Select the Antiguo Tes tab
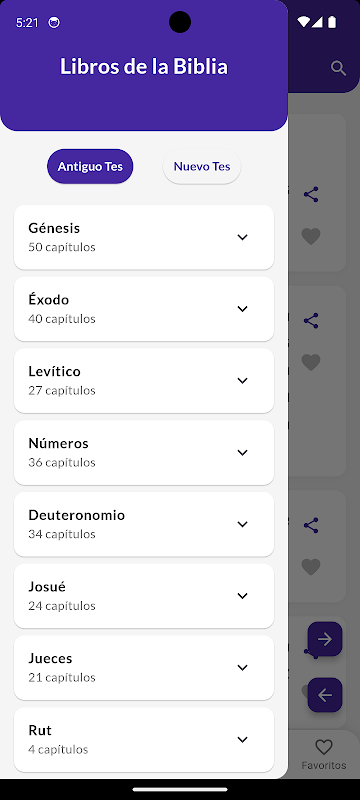Screen dimensions: 360x800 [90, 166]
